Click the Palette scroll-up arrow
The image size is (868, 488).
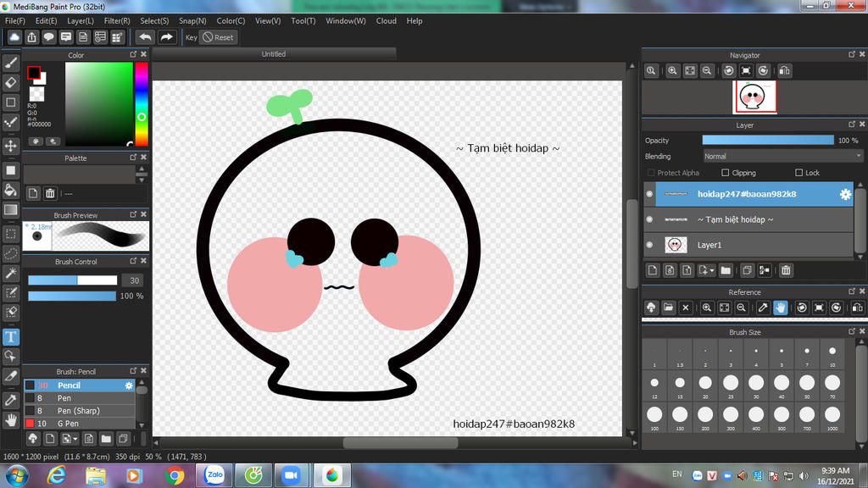pos(142,169)
